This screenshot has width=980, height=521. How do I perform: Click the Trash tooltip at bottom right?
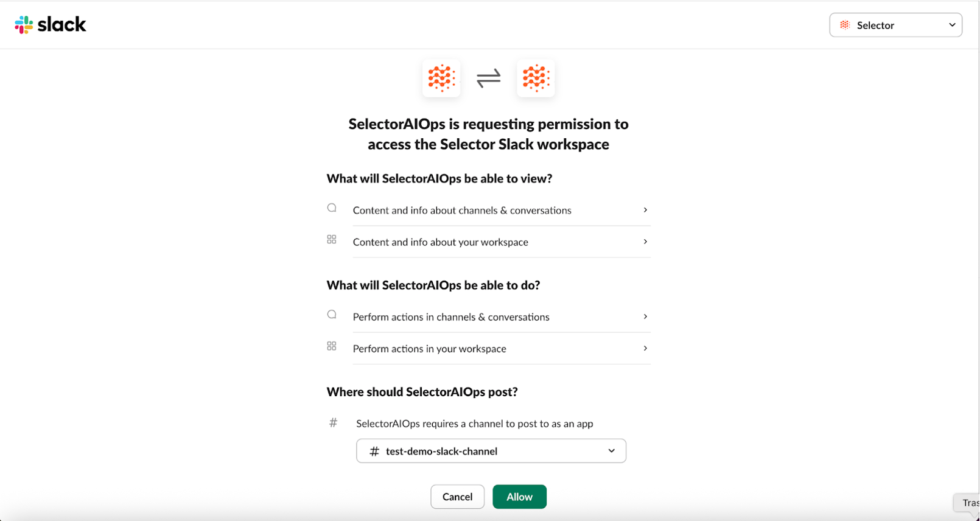coord(969,503)
